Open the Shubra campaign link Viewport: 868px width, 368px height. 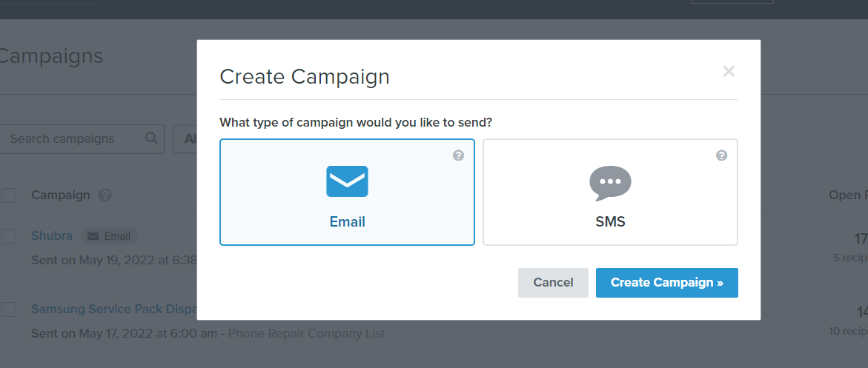tap(52, 236)
